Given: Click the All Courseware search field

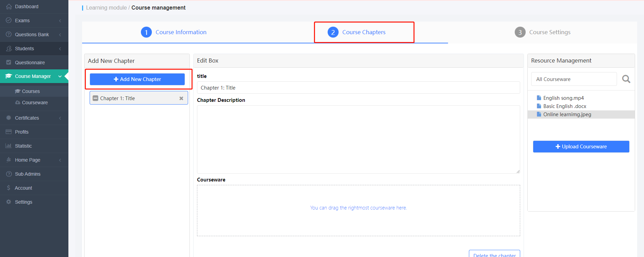Looking at the screenshot, I should point(574,79).
